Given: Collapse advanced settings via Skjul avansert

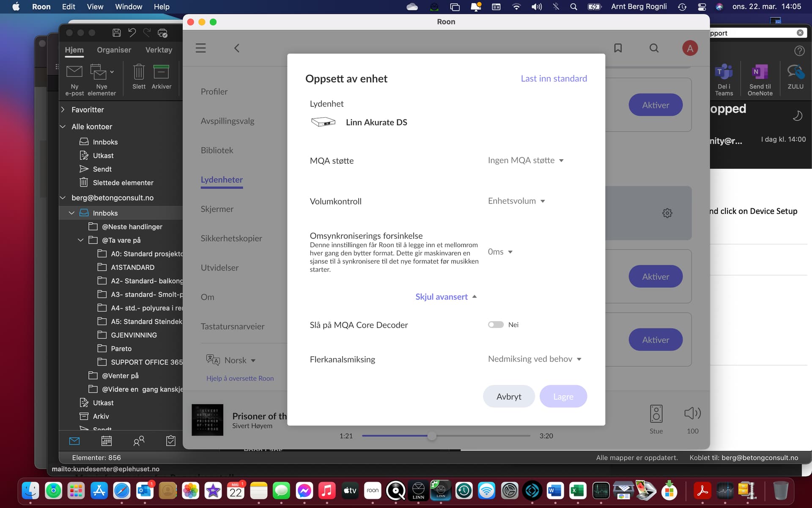Looking at the screenshot, I should click(446, 297).
